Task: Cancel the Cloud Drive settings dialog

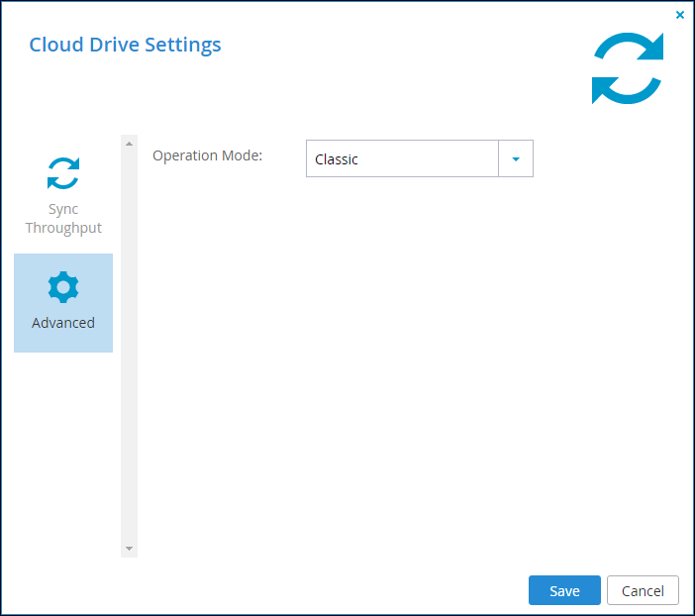Action: pyautogui.click(x=643, y=590)
